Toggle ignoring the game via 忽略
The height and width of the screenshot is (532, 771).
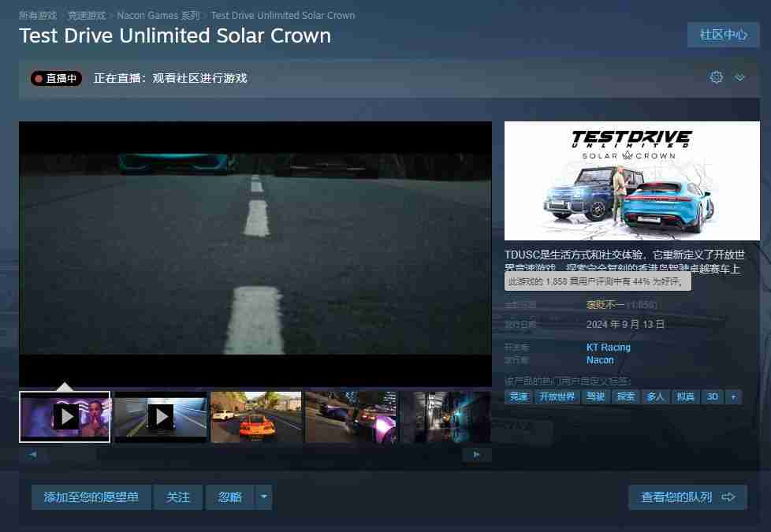tap(229, 497)
